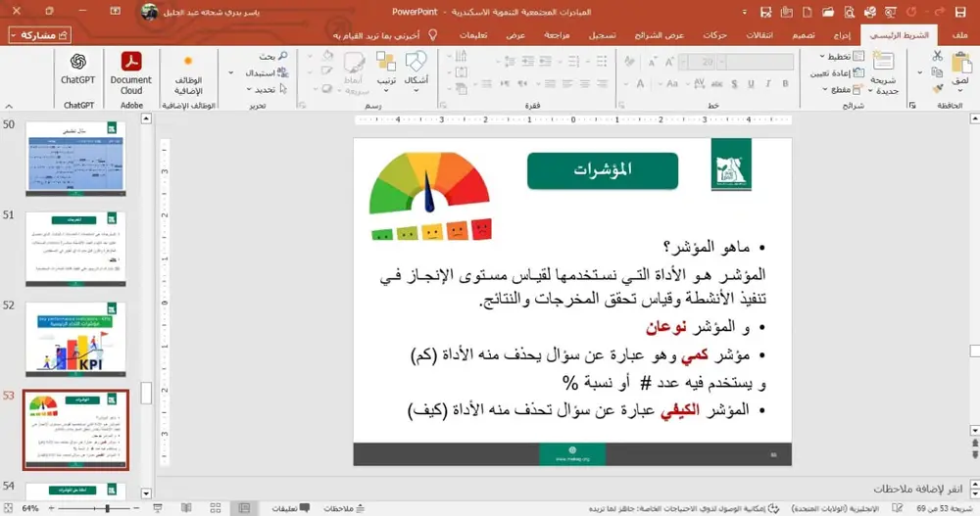Open the Clipboard group dialog launcher
Viewport: 980px width, 516px height.
coord(912,106)
